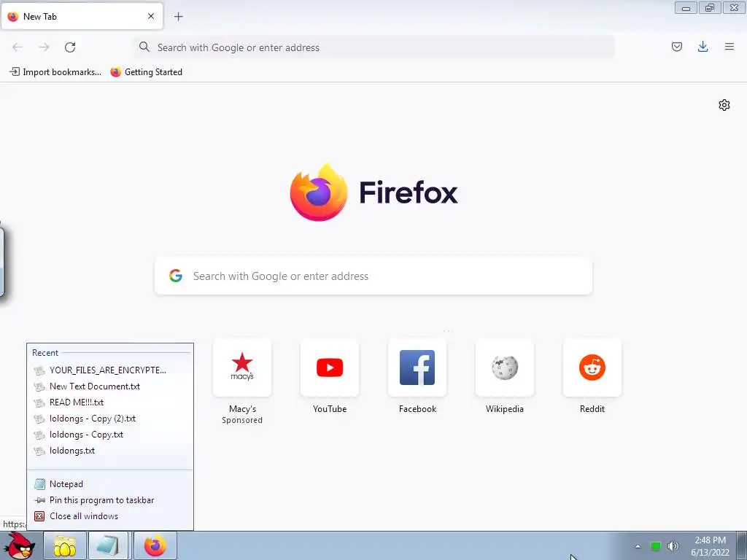Open the Firefox application menu

click(x=729, y=47)
